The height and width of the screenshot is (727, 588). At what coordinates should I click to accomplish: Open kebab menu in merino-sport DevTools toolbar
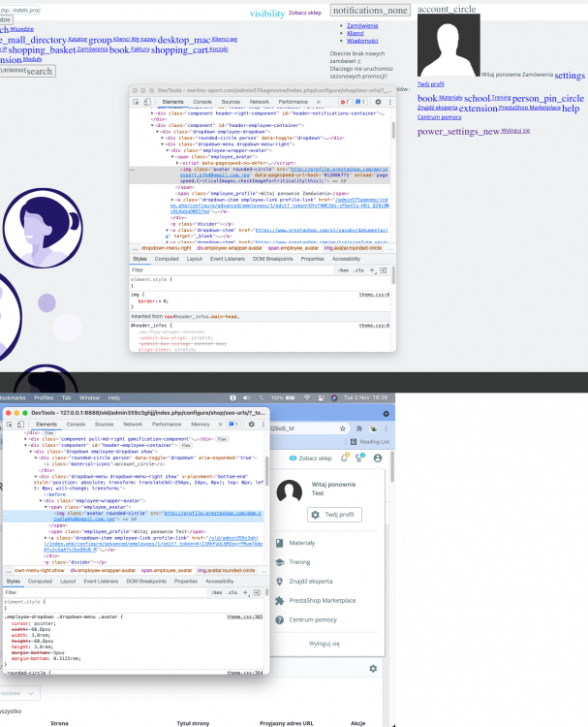(389, 102)
